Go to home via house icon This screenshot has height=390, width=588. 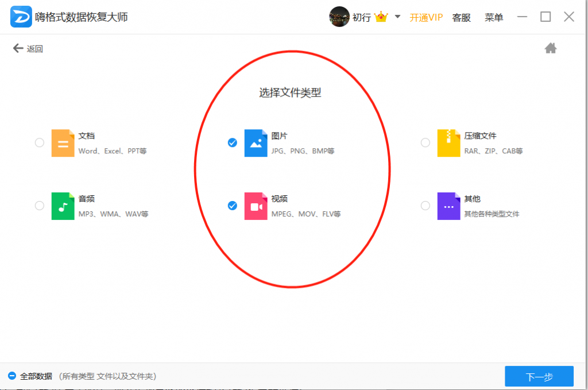tap(551, 48)
